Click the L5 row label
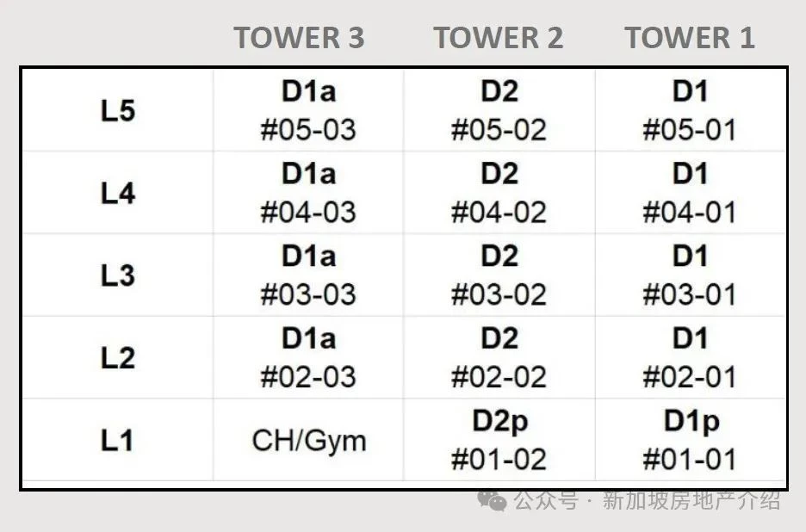Viewport: 806px width, 532px height. click(x=118, y=110)
